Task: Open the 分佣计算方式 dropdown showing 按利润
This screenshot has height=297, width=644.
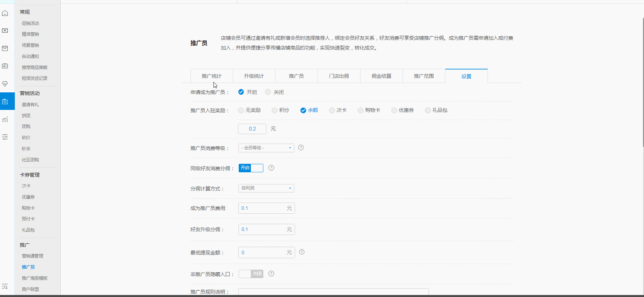Action: 266,188
